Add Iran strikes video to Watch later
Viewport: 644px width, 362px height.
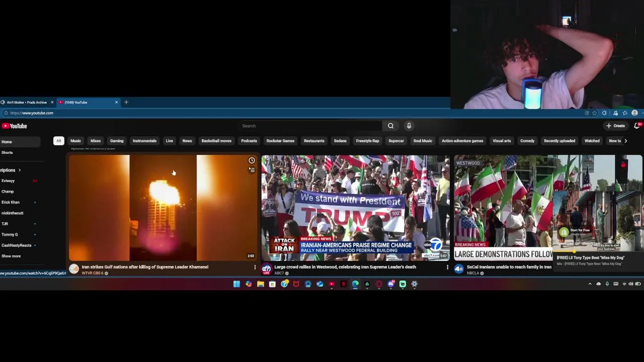coord(252,160)
